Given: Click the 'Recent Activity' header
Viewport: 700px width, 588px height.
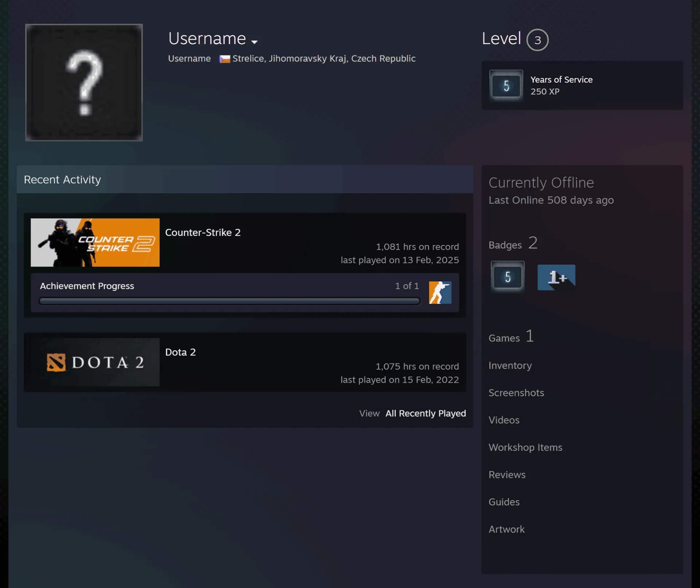Looking at the screenshot, I should coord(62,180).
